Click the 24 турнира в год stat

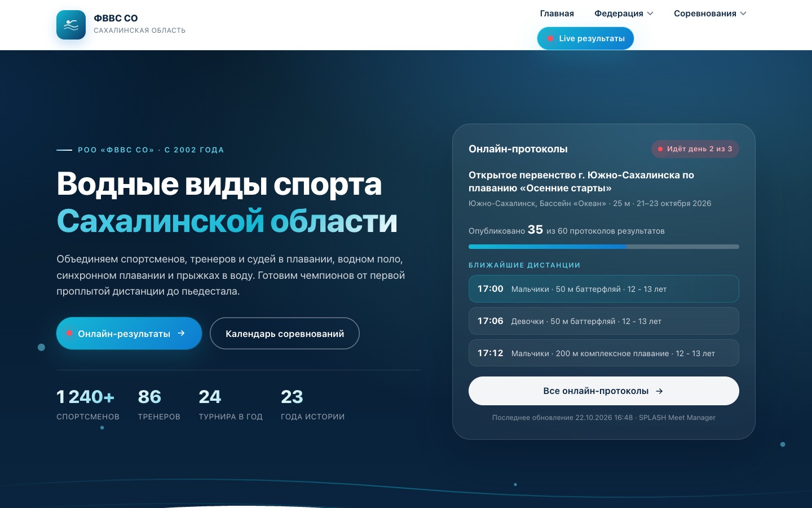pyautogui.click(x=231, y=405)
